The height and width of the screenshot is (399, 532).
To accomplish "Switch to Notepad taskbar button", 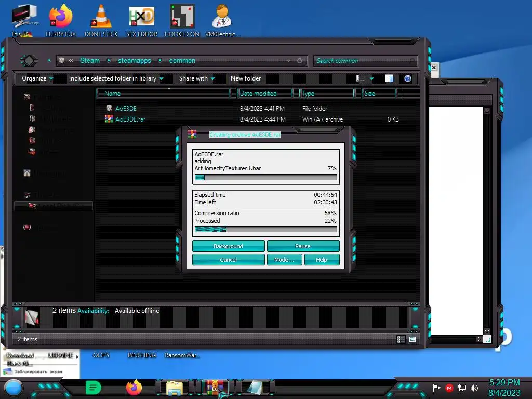I will pos(256,388).
